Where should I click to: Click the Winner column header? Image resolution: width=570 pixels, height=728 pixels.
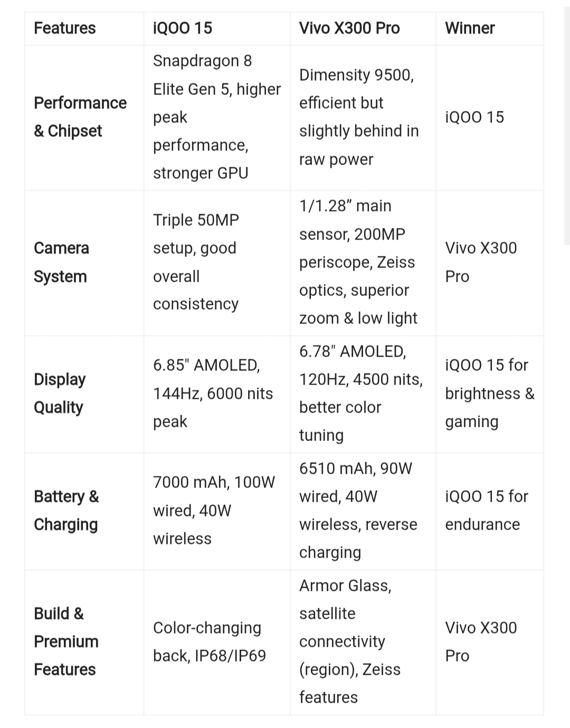click(x=470, y=28)
